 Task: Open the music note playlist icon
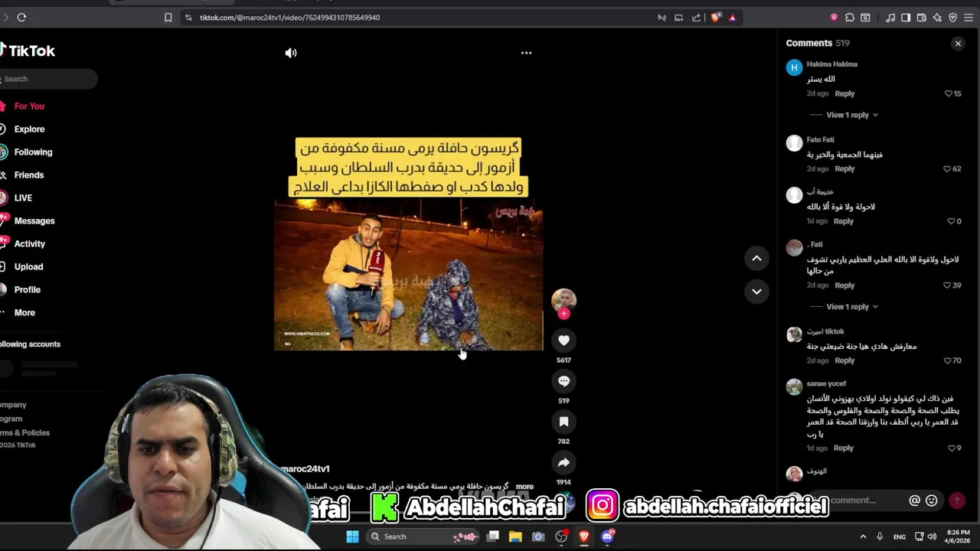(x=890, y=18)
